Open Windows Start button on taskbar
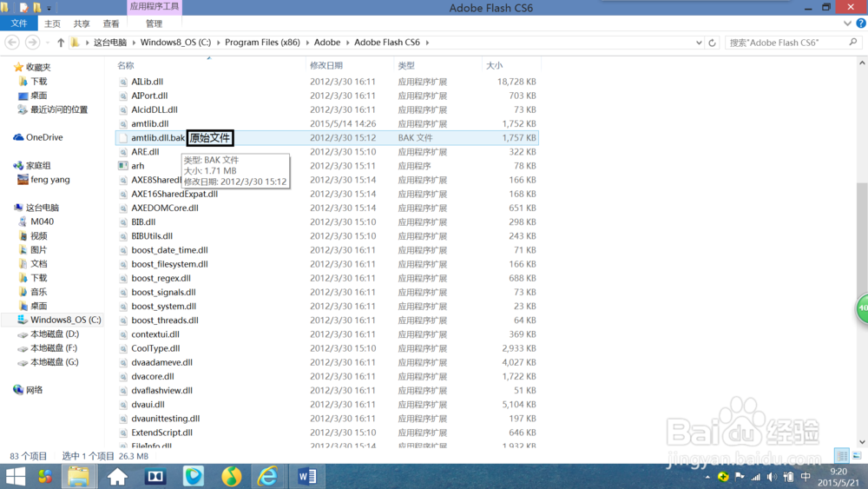Viewport: 868px width, 489px height. [x=15, y=476]
